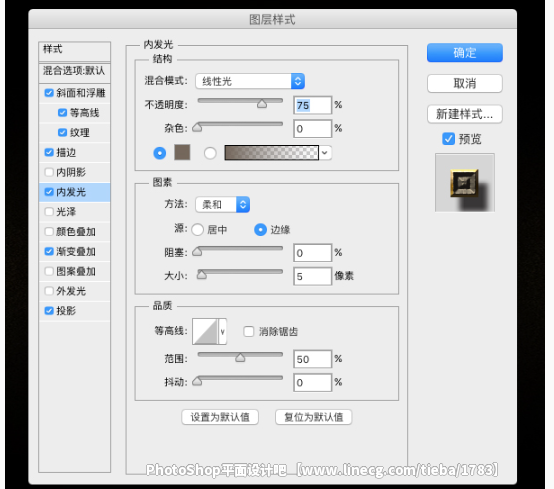
Task: Click the 新建样式... button
Action: (465, 114)
